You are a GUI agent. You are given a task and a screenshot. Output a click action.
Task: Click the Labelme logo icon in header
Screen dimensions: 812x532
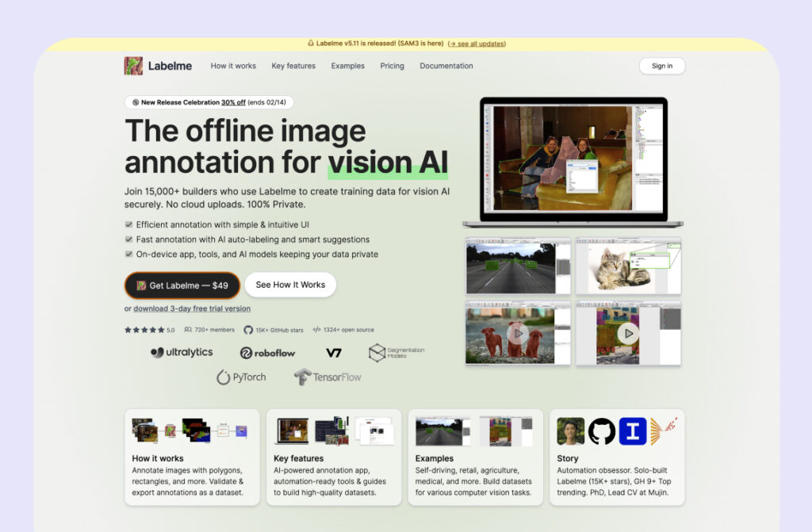pyautogui.click(x=133, y=66)
